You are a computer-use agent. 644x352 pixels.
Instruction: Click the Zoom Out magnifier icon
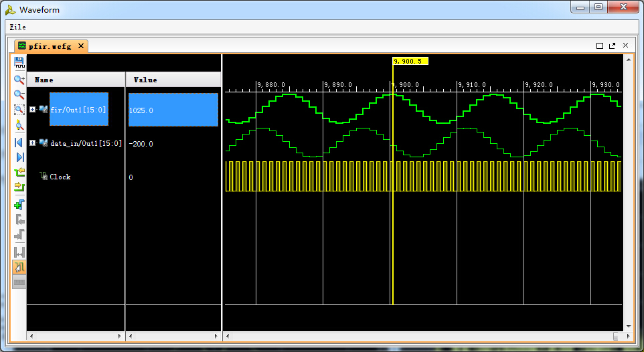[19, 94]
